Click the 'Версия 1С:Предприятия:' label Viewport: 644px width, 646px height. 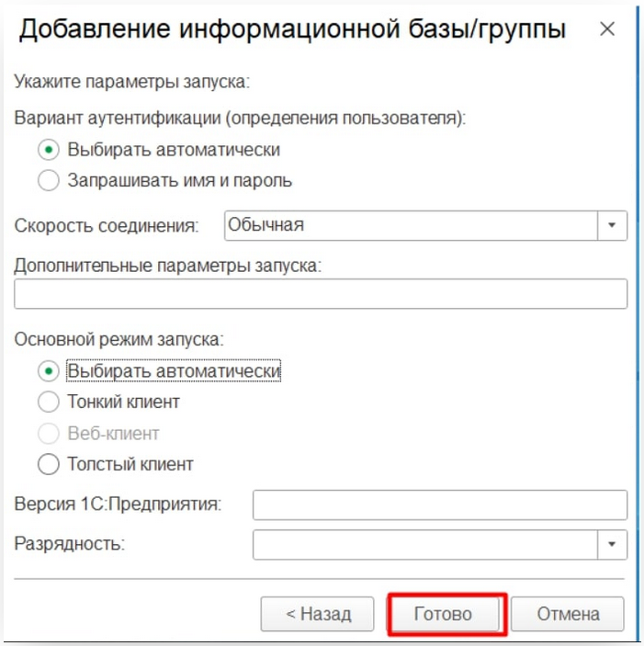coord(119,504)
